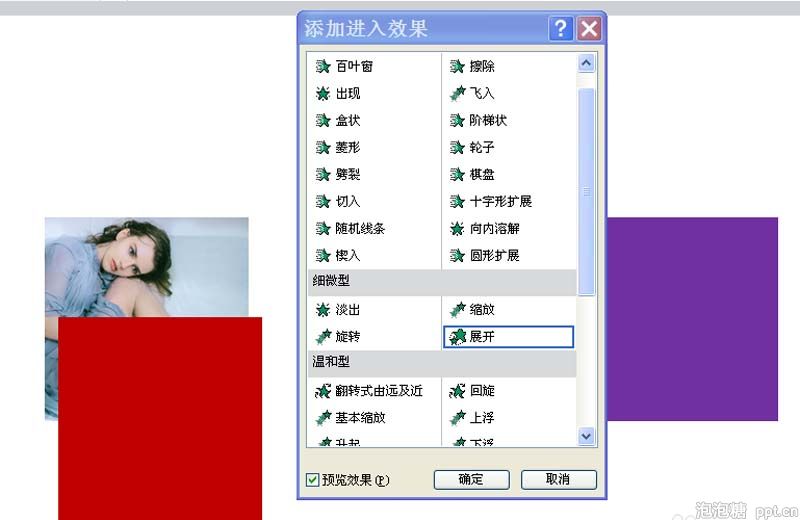The height and width of the screenshot is (520, 800).
Task: Toggle the 预览效果 checkbox
Action: [x=313, y=480]
